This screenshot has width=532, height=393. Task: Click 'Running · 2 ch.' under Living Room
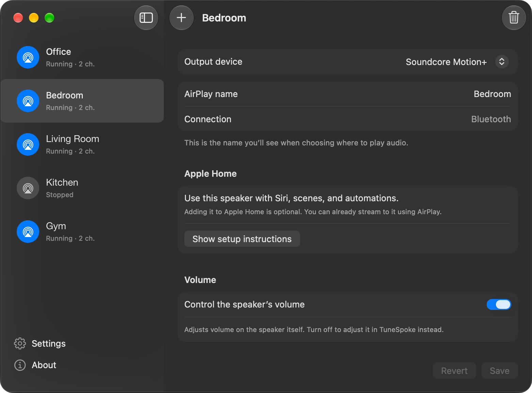70,151
